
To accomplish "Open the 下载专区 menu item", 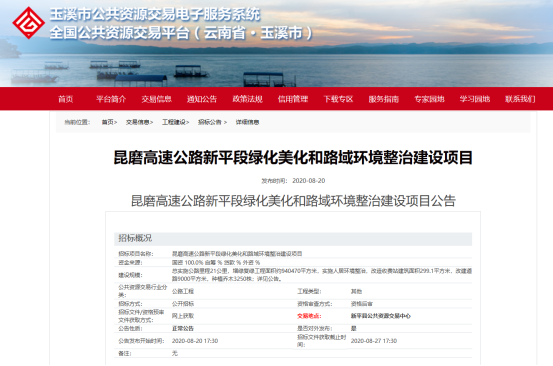I will (339, 99).
